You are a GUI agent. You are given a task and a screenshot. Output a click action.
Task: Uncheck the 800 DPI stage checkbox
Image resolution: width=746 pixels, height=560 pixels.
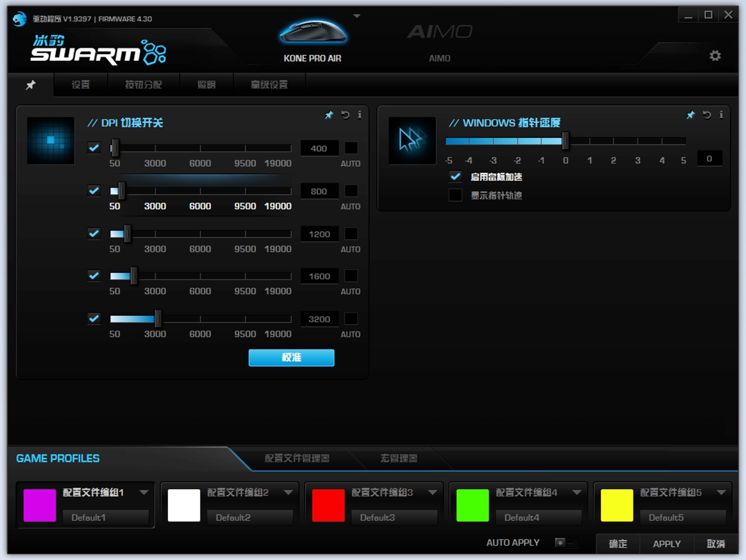click(x=94, y=191)
